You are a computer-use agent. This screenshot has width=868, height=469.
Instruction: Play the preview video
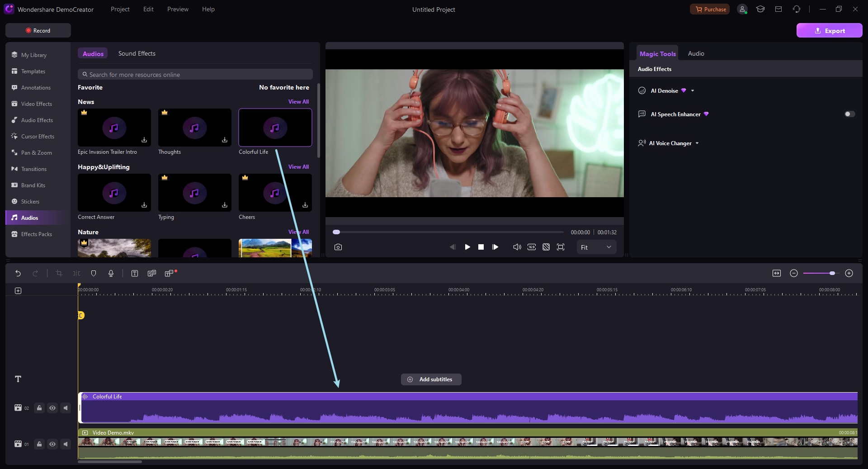click(467, 247)
